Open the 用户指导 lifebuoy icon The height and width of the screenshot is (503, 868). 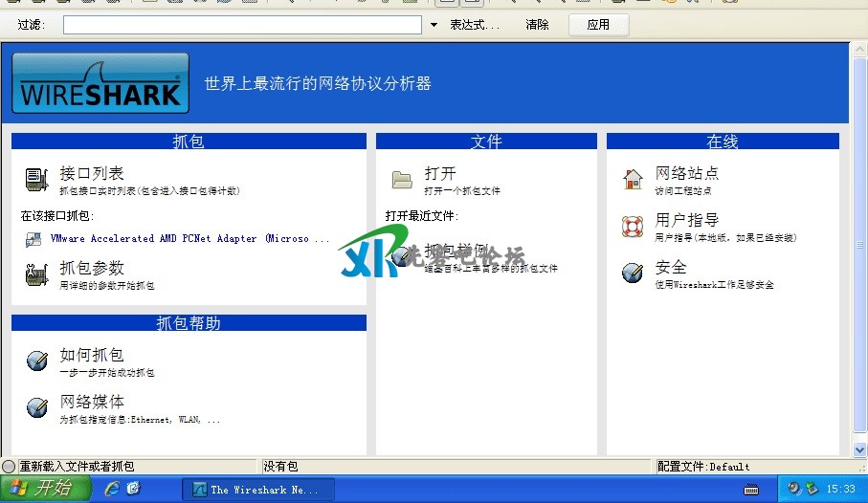(x=633, y=226)
